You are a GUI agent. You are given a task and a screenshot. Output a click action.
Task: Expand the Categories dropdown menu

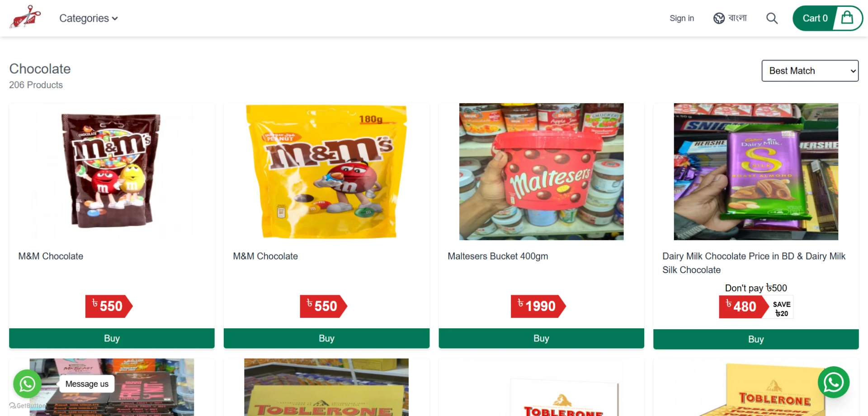[89, 18]
